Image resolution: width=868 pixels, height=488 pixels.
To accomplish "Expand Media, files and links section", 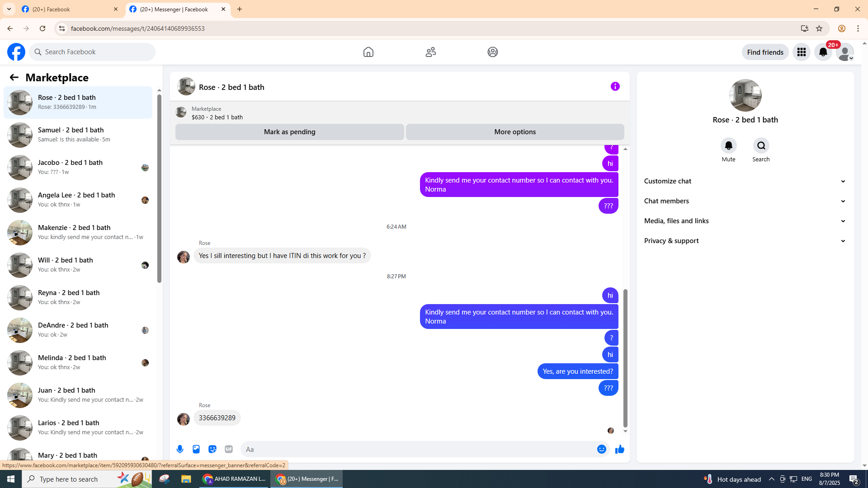I will [745, 221].
